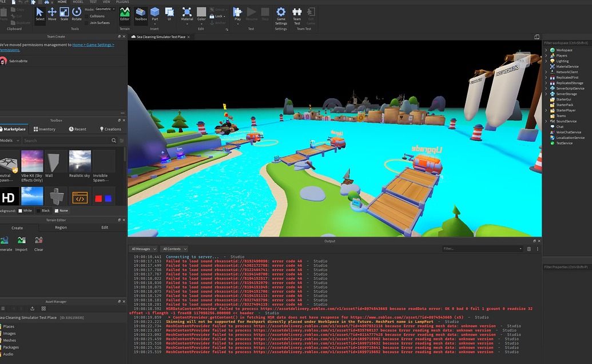
Task: Open the Models category dropdown in Toolbox
Action: coord(10,141)
